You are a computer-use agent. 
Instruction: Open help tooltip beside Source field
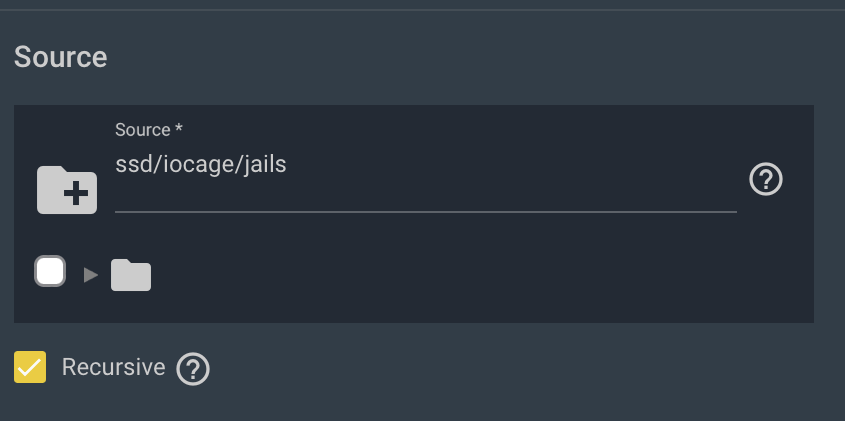pyautogui.click(x=766, y=179)
